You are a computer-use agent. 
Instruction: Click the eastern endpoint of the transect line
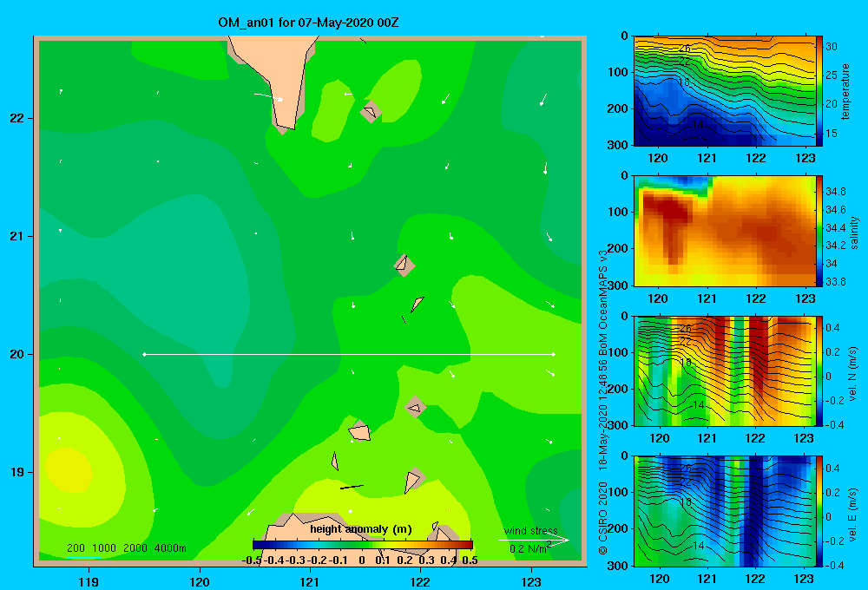tap(554, 354)
